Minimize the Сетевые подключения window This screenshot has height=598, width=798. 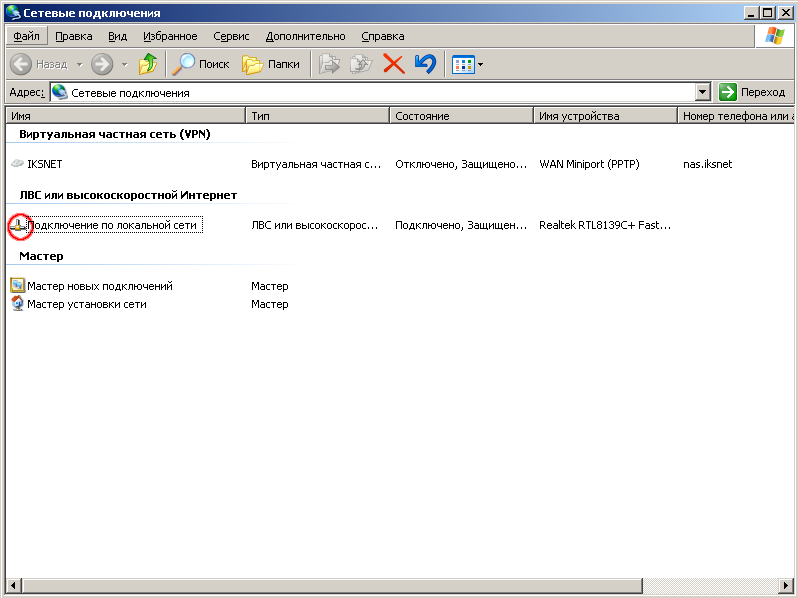click(752, 13)
